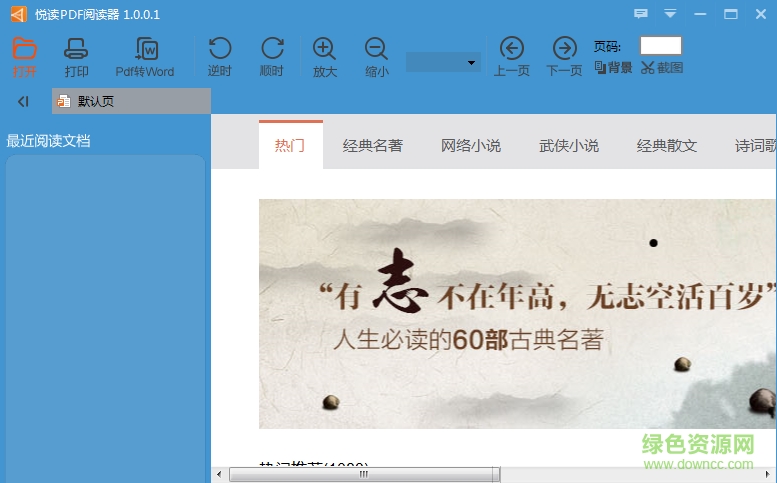Switch to 网络小说 tab

470,145
